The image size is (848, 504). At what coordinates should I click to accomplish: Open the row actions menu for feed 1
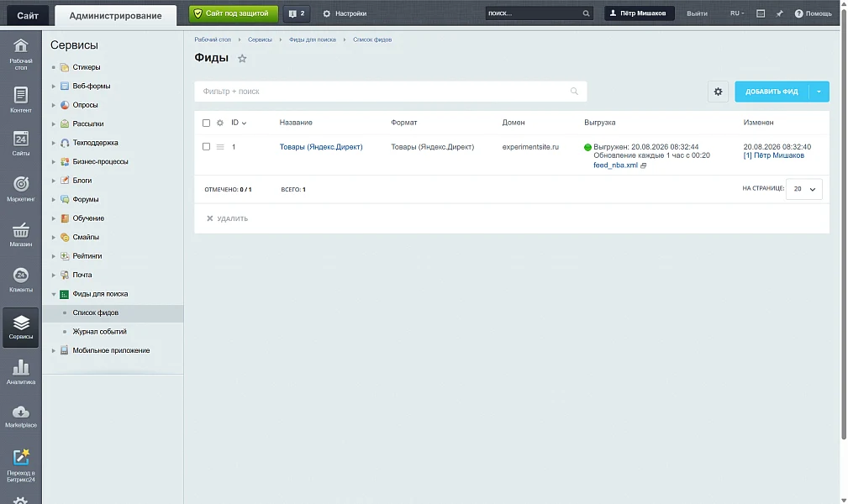[220, 146]
